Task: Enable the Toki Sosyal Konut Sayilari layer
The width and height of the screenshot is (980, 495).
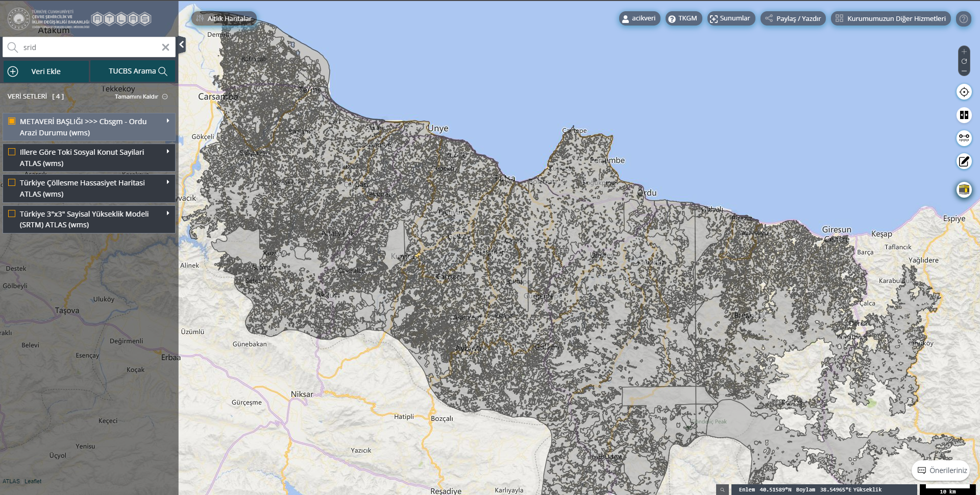Action: [x=12, y=152]
